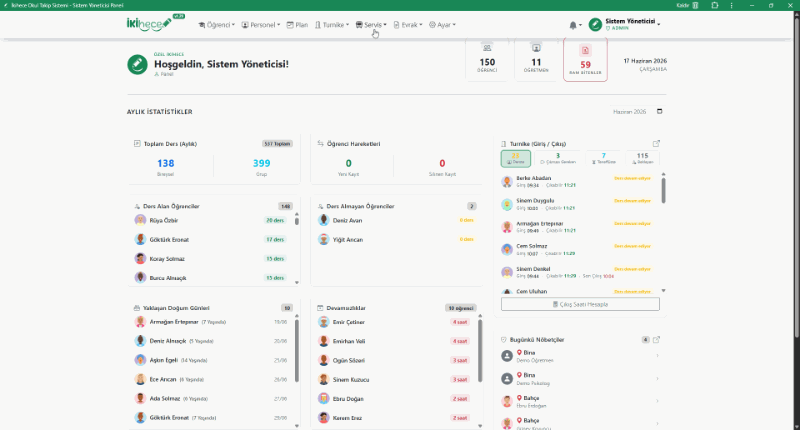Click Burcu Alnıaçık student row
Screen dimensions: 800x430
(x=212, y=278)
